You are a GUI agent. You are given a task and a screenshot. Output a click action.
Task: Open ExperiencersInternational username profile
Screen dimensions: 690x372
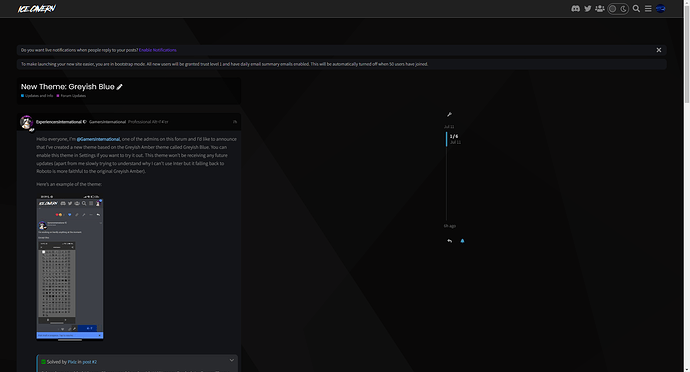(59, 122)
